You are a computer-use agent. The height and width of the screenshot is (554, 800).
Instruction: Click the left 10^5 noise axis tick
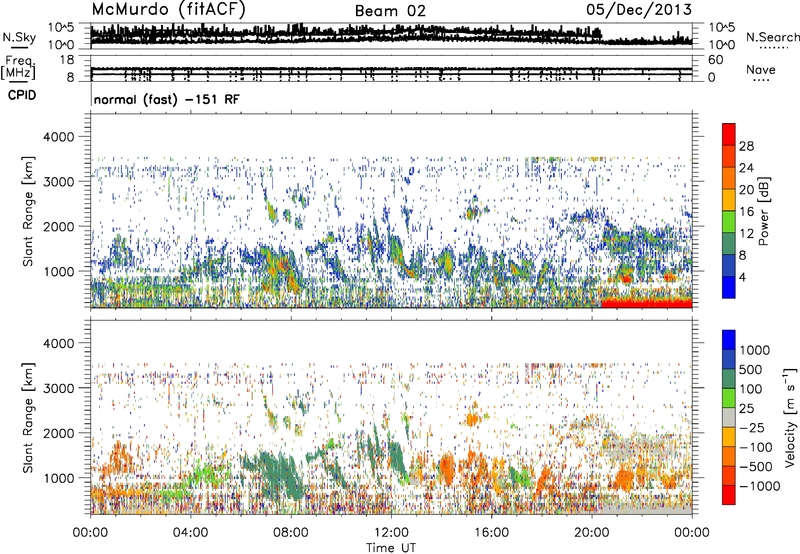tap(62, 27)
